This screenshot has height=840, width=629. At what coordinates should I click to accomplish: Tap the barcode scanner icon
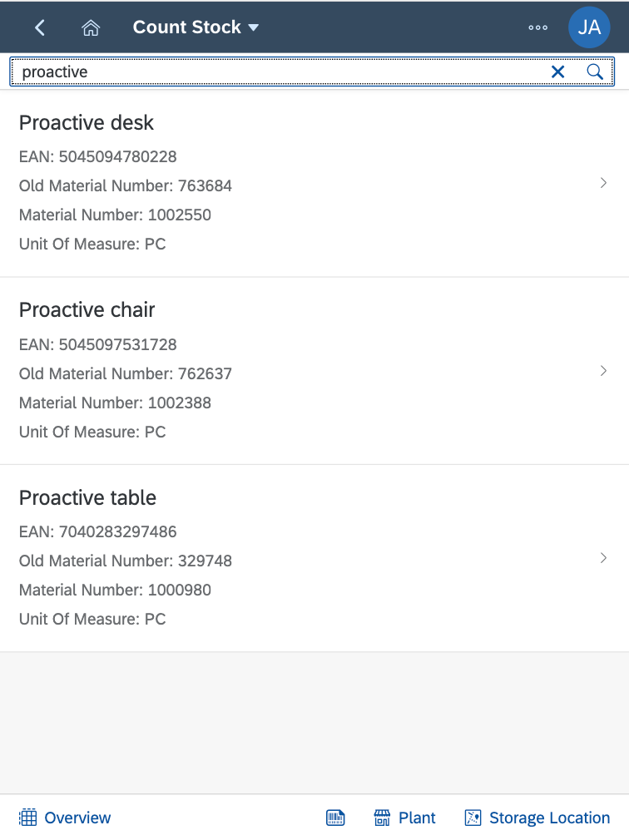335,818
